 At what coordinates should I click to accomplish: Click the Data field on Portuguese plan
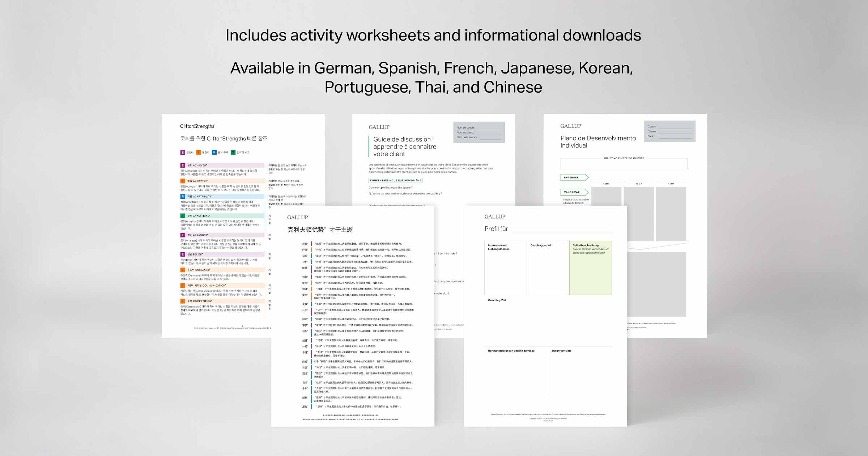(x=670, y=136)
